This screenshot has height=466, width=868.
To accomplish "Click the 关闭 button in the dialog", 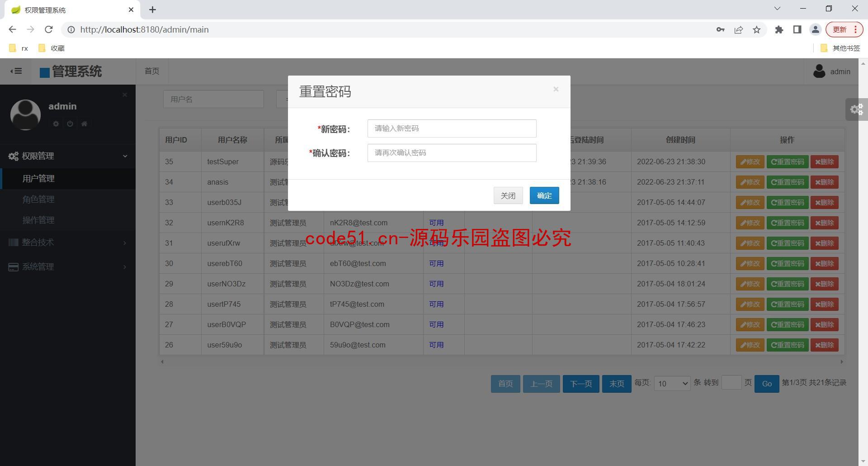I will click(x=508, y=195).
